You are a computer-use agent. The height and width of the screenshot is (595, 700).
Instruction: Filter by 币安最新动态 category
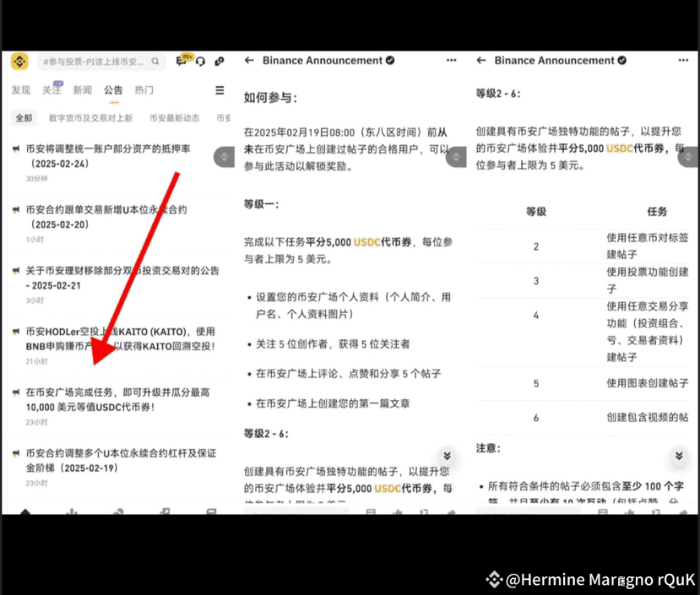[x=174, y=118]
